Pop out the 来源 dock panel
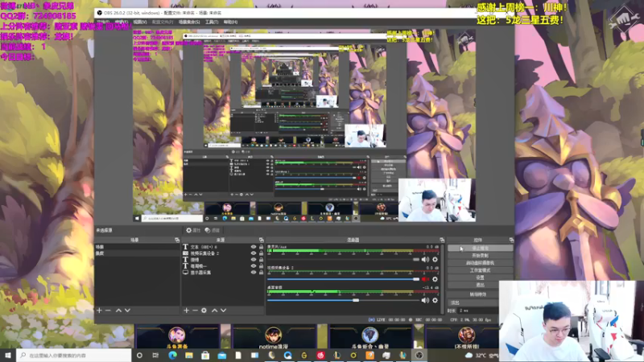The width and height of the screenshot is (644, 362). pyautogui.click(x=261, y=240)
